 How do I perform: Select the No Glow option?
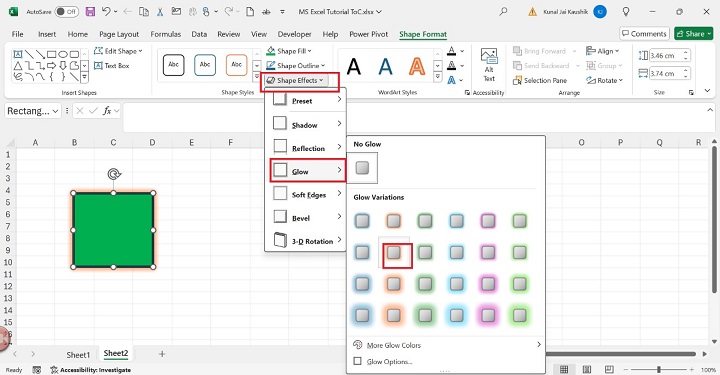point(362,168)
